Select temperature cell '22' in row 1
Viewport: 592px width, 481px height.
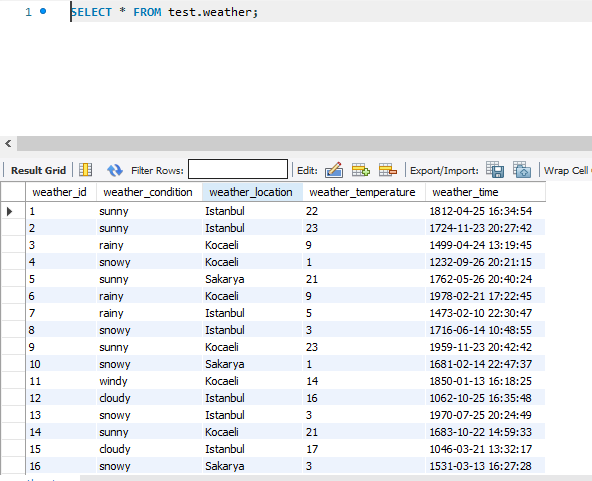click(x=364, y=211)
